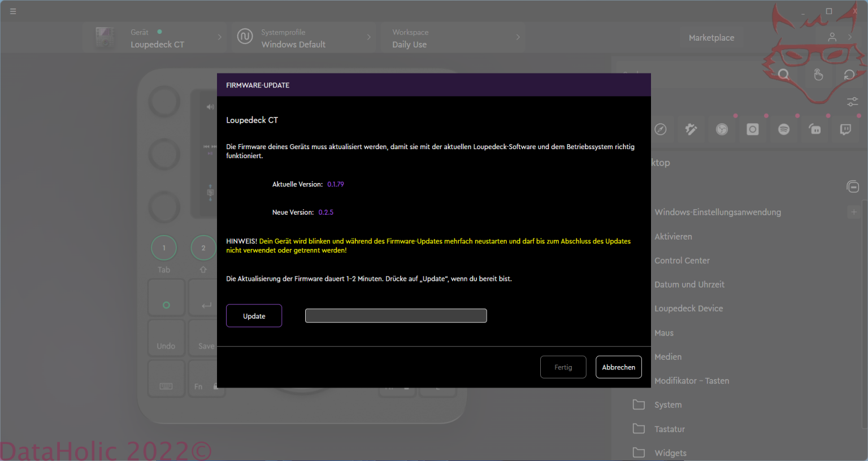Select the compass plugin icon
Image resolution: width=868 pixels, height=461 pixels.
(x=661, y=129)
